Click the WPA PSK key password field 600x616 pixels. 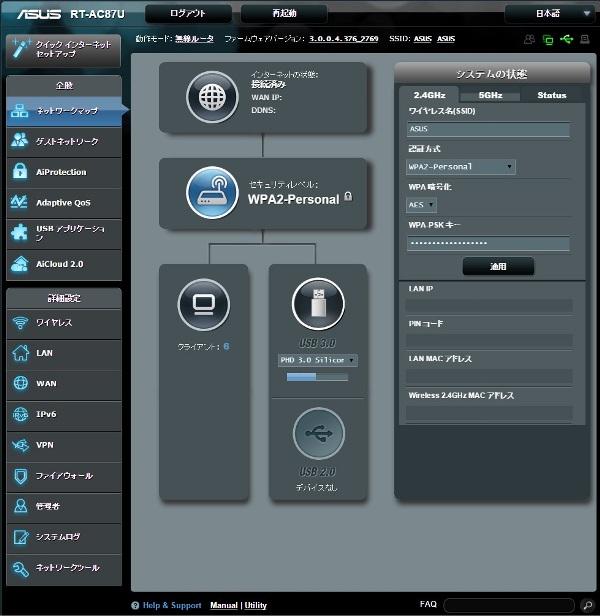488,244
